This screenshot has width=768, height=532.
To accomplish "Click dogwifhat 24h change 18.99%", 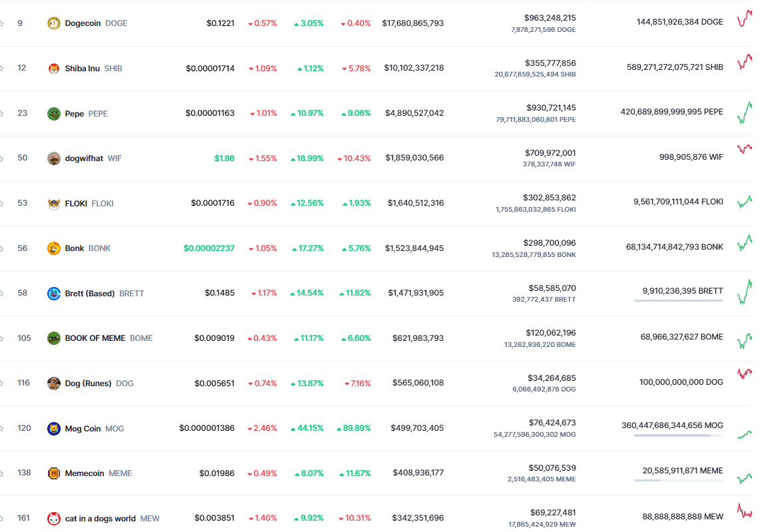I will click(307, 158).
